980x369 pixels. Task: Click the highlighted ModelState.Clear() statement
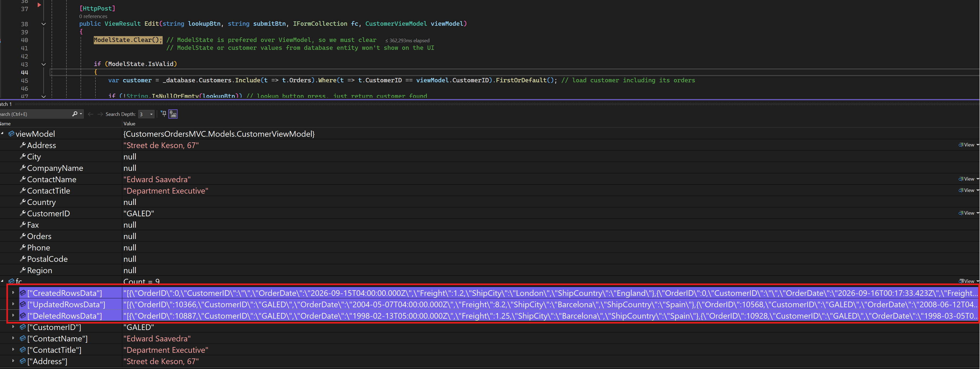point(128,40)
